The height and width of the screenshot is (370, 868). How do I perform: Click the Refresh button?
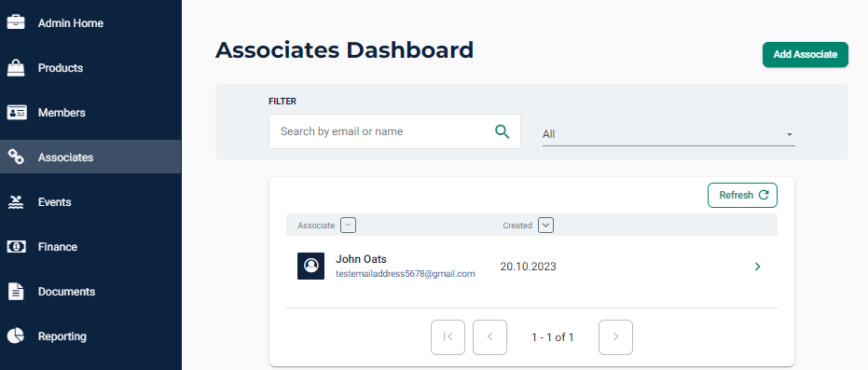click(x=742, y=195)
